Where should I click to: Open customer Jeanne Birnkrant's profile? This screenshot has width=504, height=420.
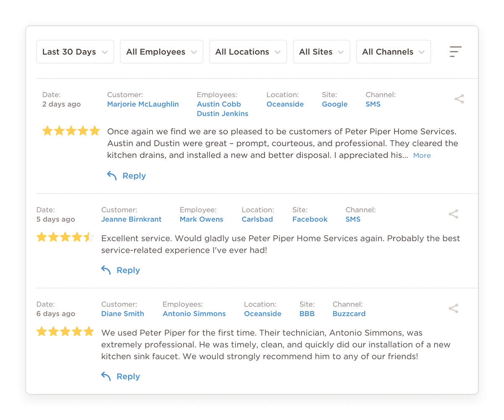coord(131,219)
